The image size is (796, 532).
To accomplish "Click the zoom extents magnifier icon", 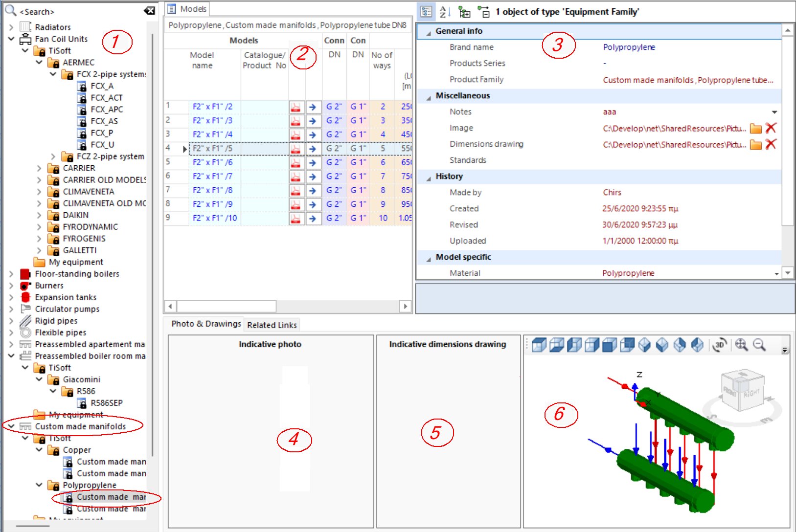I will point(741,345).
